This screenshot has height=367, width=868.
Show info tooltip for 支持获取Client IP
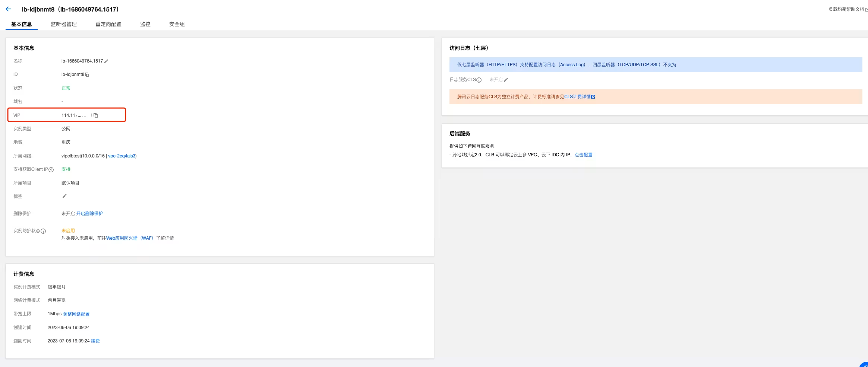51,170
